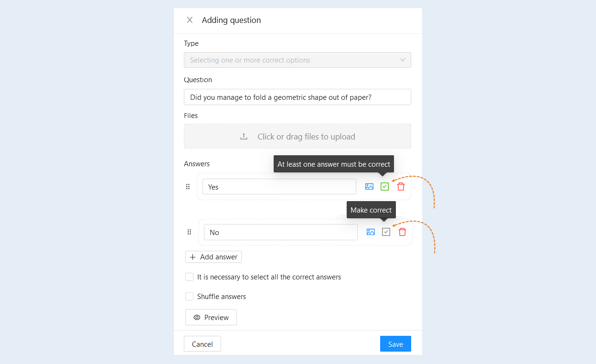The width and height of the screenshot is (596, 364).
Task: Click the Save button
Action: pyautogui.click(x=395, y=344)
